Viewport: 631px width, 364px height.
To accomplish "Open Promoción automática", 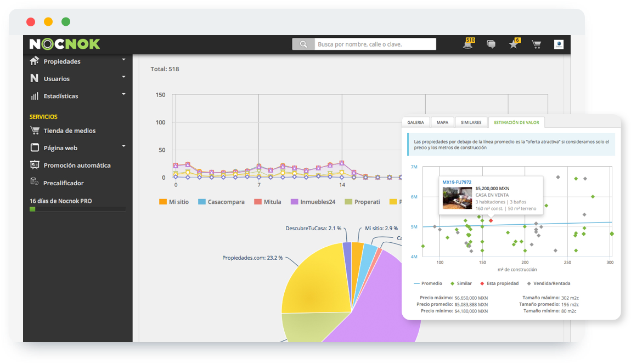I will click(x=78, y=165).
